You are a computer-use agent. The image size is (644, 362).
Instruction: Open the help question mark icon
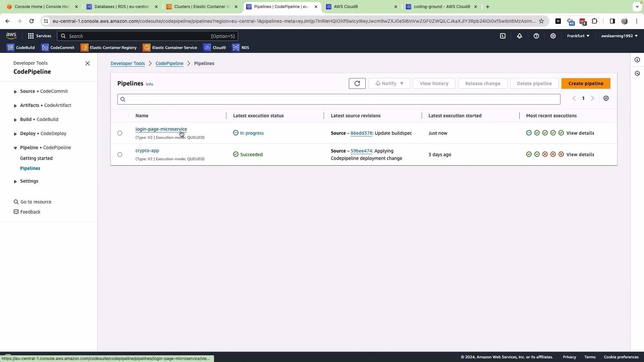click(536, 36)
